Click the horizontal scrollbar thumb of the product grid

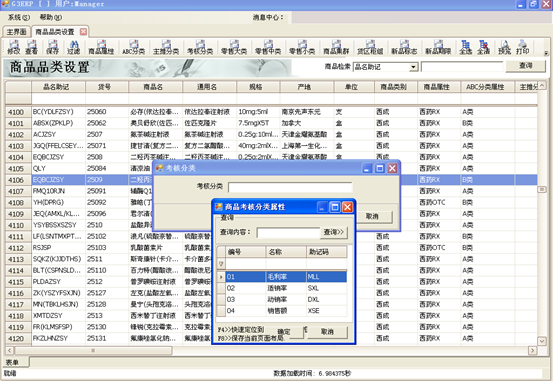pos(93,350)
